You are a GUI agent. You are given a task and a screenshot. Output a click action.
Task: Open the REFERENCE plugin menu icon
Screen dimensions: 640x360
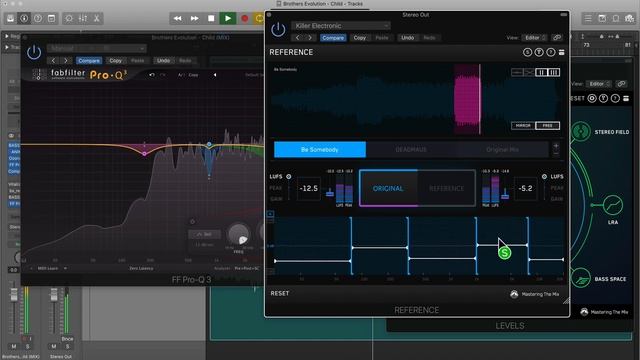pyautogui.click(x=562, y=52)
